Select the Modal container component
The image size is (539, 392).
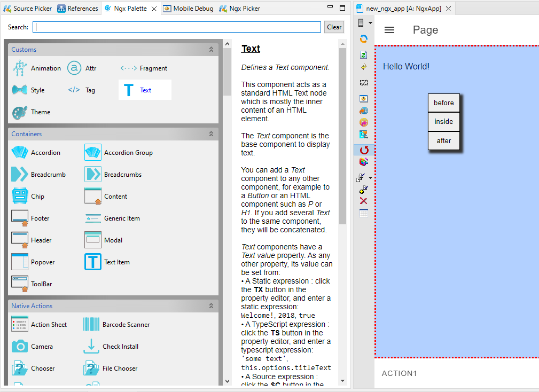click(x=93, y=240)
